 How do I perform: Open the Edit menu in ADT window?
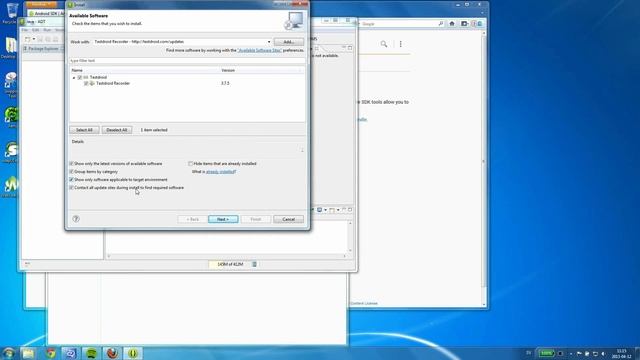[x=36, y=30]
